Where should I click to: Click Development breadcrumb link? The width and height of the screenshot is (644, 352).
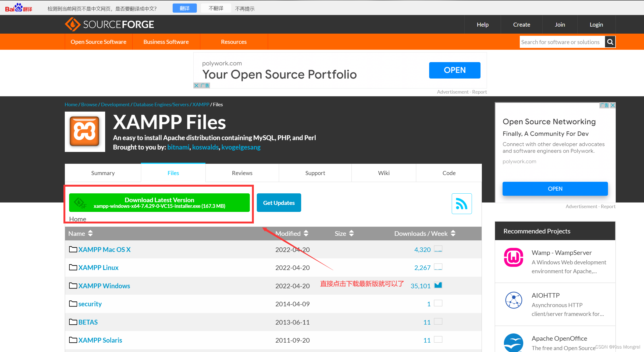pos(115,104)
